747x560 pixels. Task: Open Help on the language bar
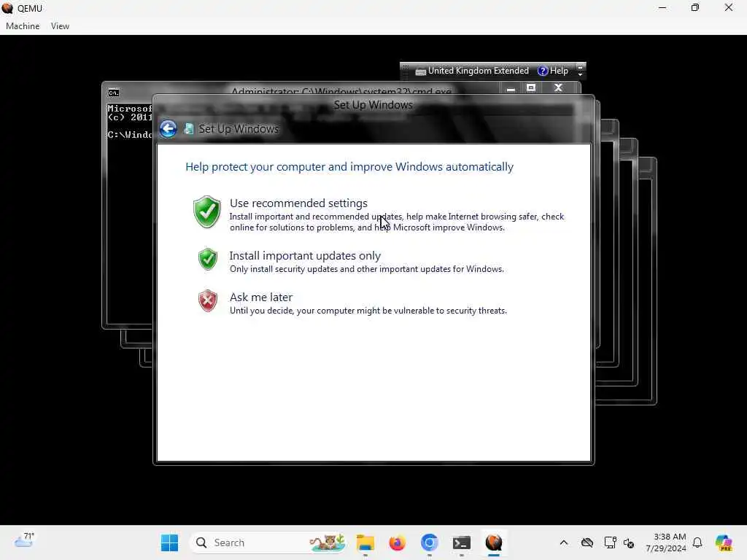pos(553,71)
